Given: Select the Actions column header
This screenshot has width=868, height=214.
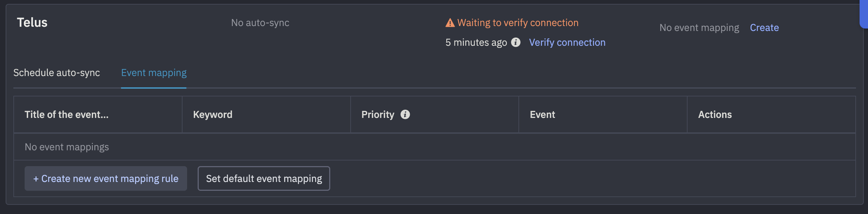Looking at the screenshot, I should (x=714, y=114).
